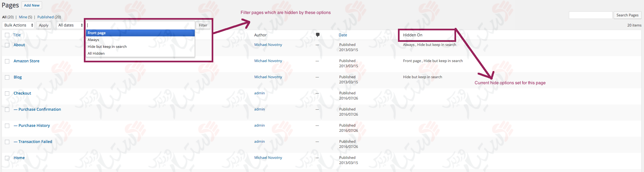The image size is (644, 172).
Task: Select the Amazon Store page checkbox
Action: point(7,61)
